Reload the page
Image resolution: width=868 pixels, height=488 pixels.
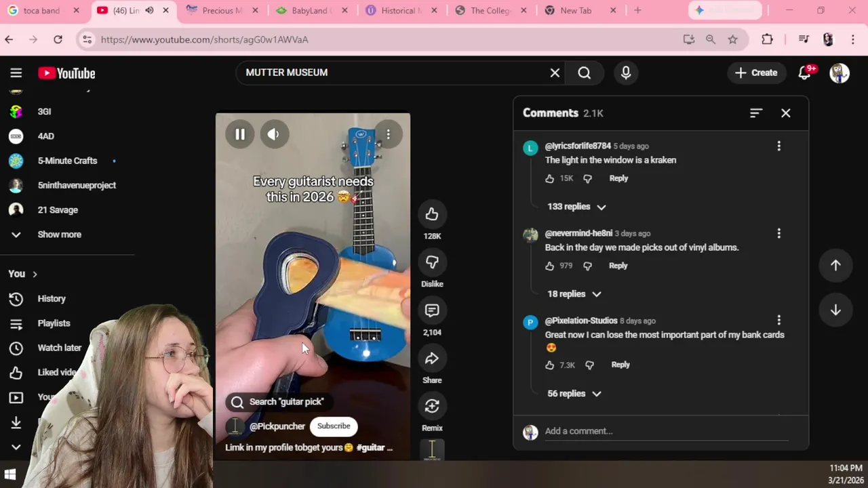click(58, 39)
